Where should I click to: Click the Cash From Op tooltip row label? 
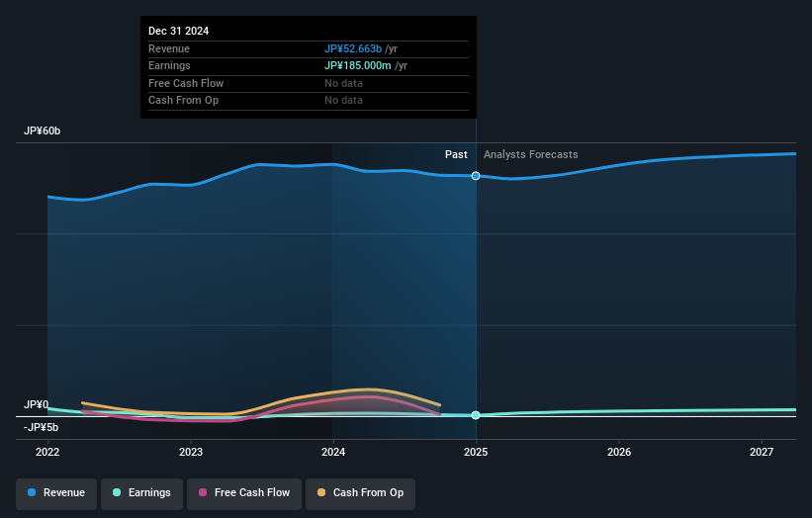point(183,101)
